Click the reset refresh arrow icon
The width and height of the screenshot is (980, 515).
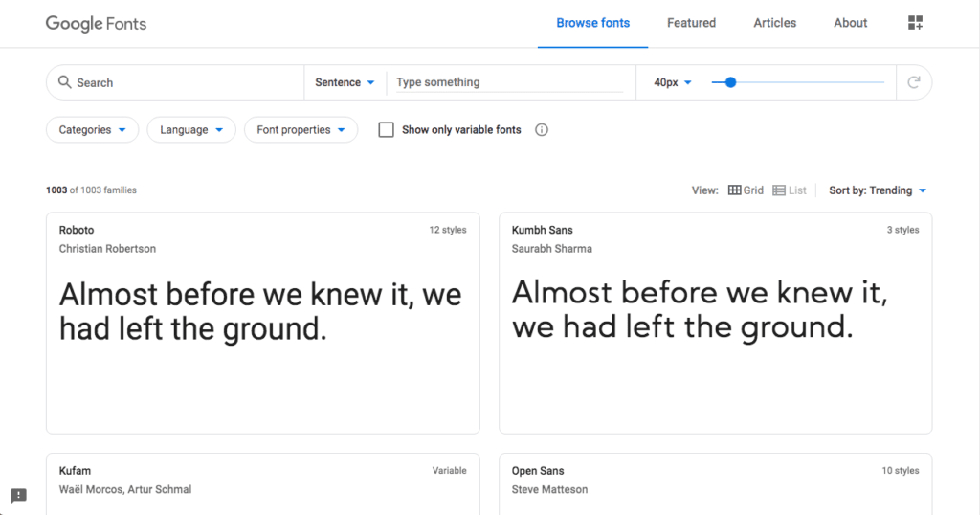[x=913, y=82]
